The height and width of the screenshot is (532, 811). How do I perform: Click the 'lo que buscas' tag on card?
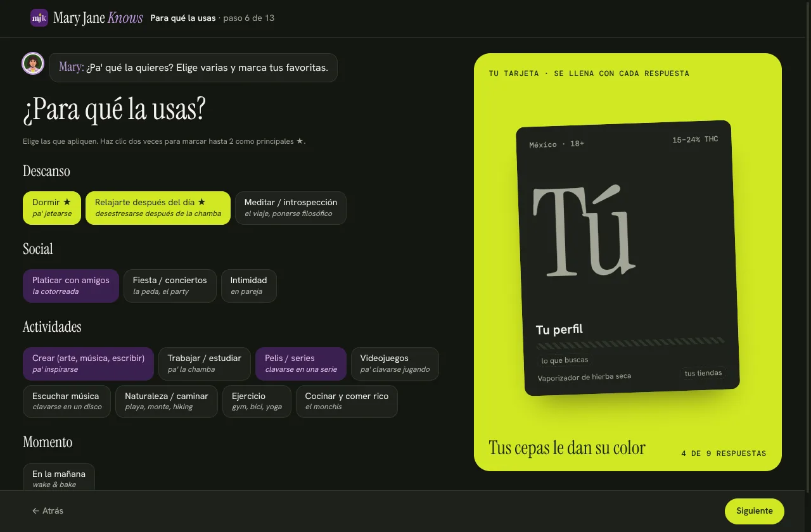(565, 360)
